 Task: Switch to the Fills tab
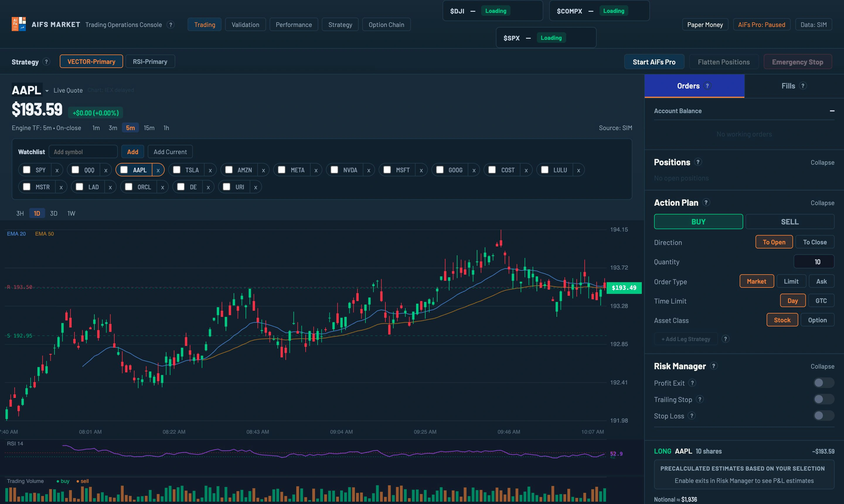point(794,86)
